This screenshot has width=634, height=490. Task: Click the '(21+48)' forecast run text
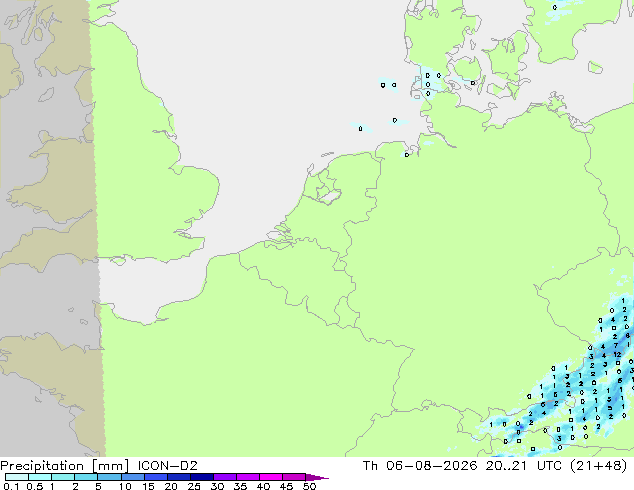coord(599,466)
